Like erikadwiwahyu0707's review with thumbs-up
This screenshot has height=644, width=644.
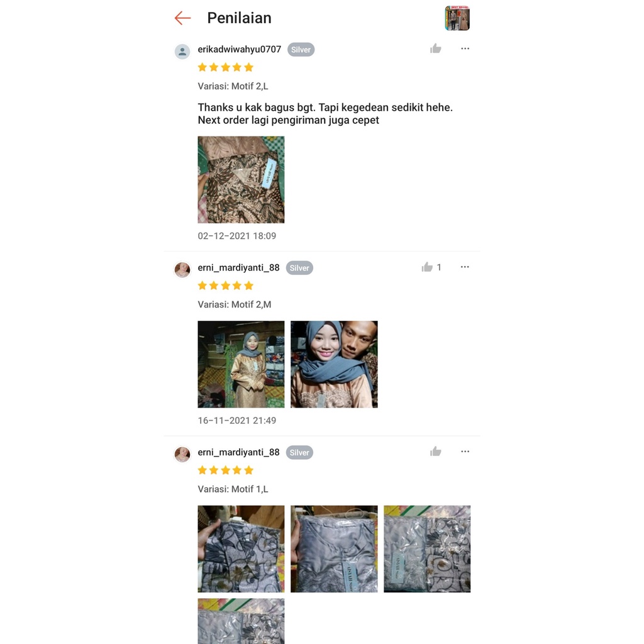click(x=435, y=49)
